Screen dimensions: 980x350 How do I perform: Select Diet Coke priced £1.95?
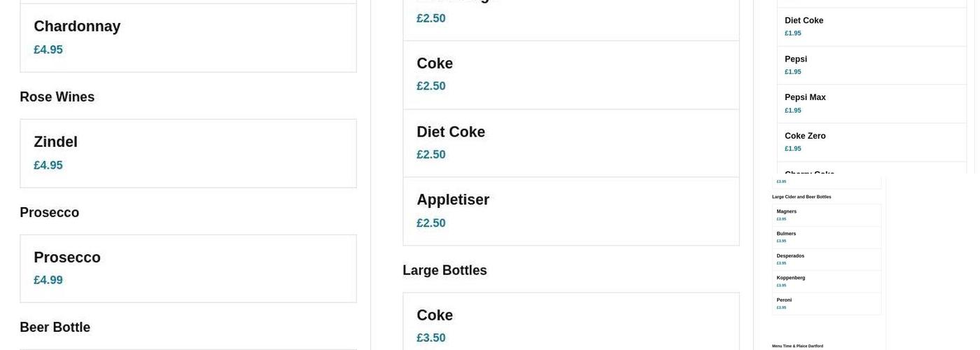click(871, 27)
